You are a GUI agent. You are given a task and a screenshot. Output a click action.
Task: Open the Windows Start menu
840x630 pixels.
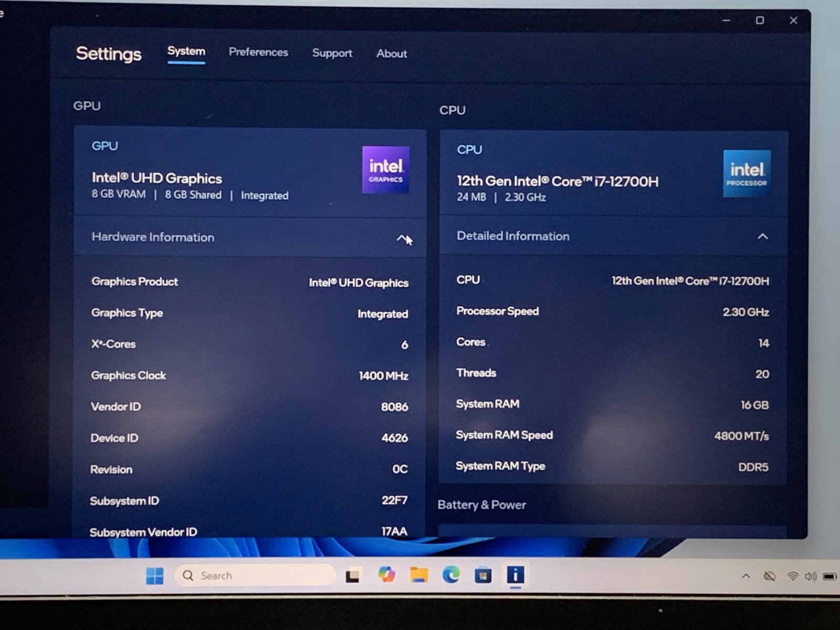tap(155, 576)
